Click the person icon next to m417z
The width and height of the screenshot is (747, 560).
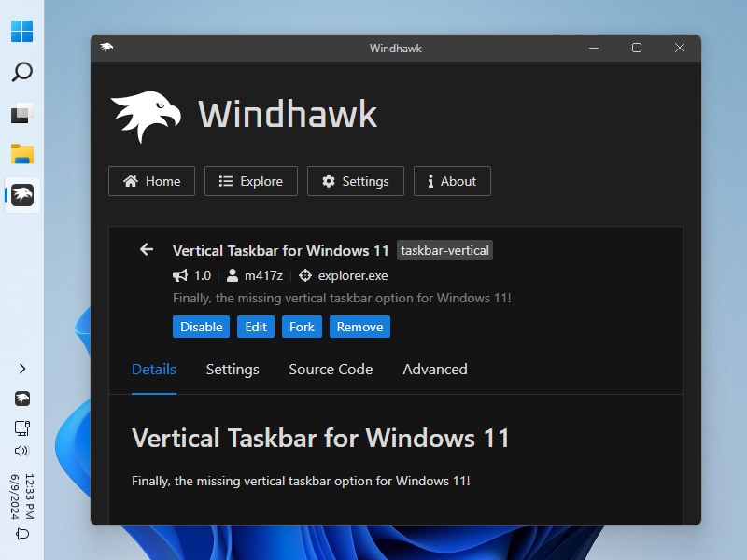pos(232,275)
